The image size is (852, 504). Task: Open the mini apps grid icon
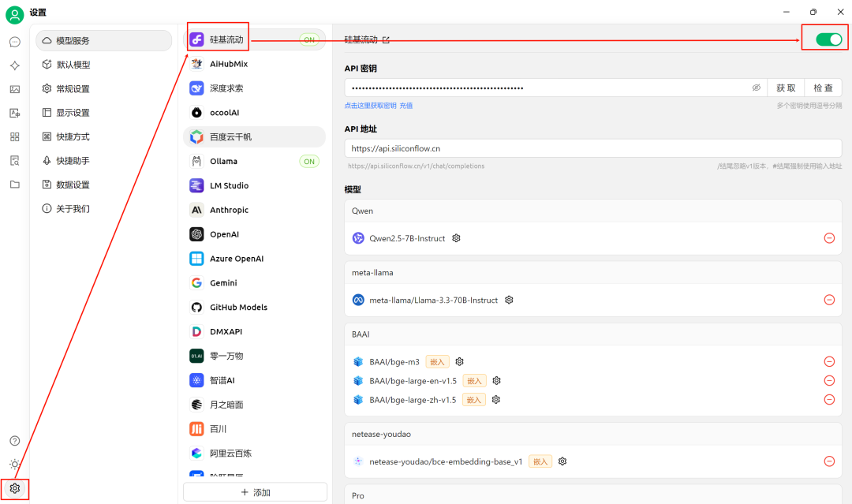(x=15, y=137)
